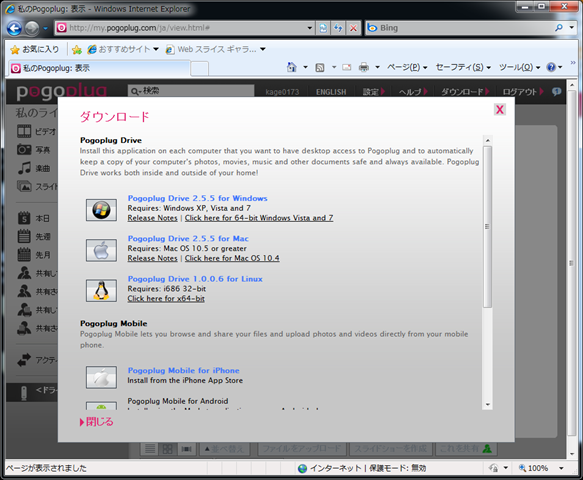Open the ツール(O) menu
Image resolution: width=583 pixels, height=480 pixels.
(x=519, y=67)
